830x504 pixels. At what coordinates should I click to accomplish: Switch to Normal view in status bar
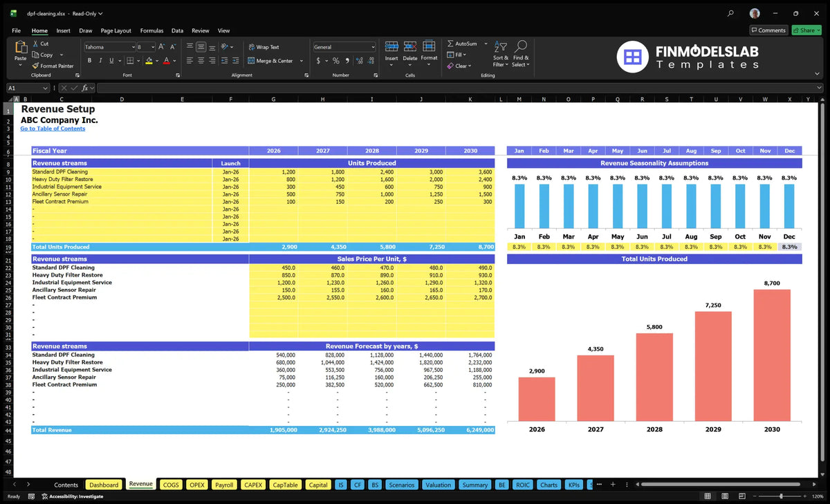click(x=708, y=496)
